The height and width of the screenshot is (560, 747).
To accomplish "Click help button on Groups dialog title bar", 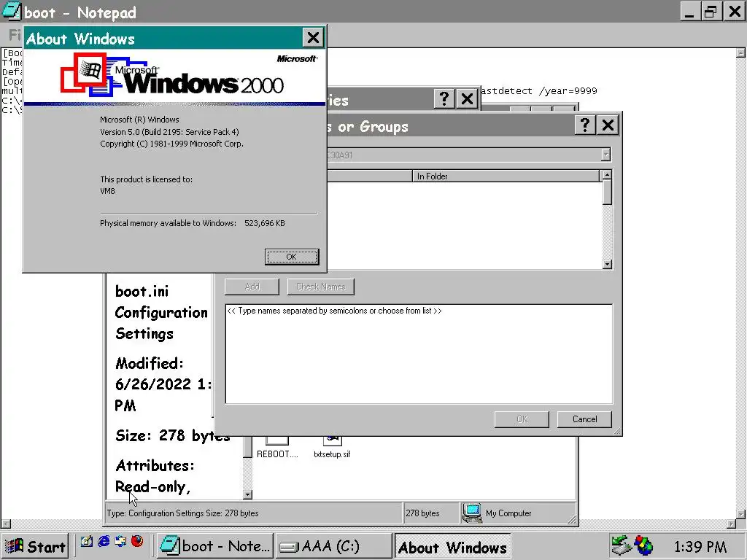I will click(584, 125).
